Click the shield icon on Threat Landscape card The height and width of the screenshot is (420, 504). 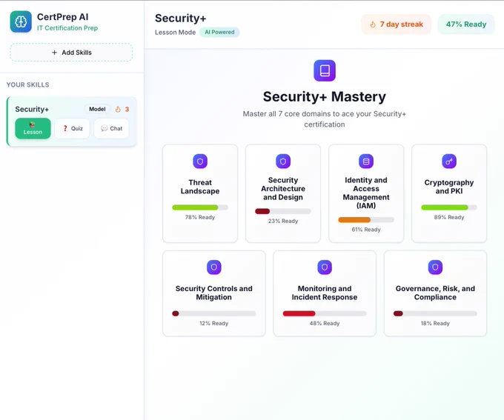(x=200, y=161)
